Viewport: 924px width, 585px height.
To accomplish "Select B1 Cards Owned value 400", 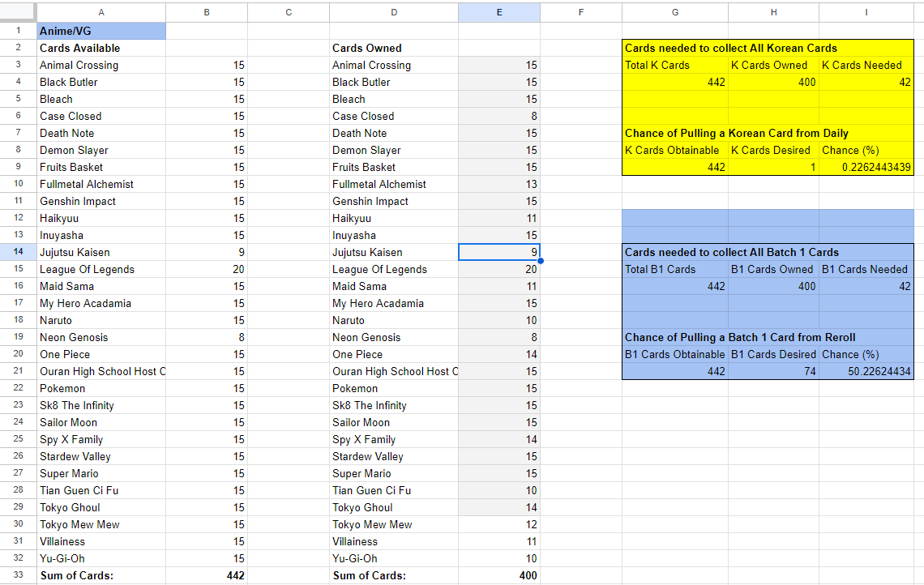I will click(773, 287).
